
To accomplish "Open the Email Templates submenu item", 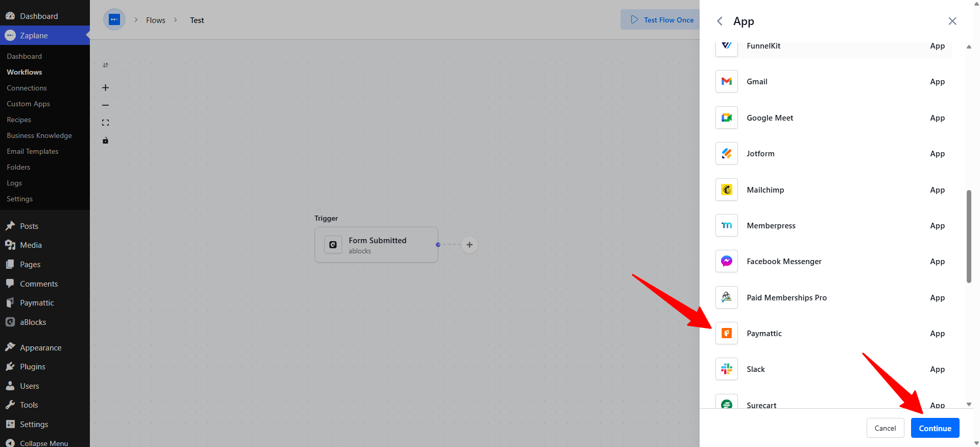I will click(x=33, y=151).
